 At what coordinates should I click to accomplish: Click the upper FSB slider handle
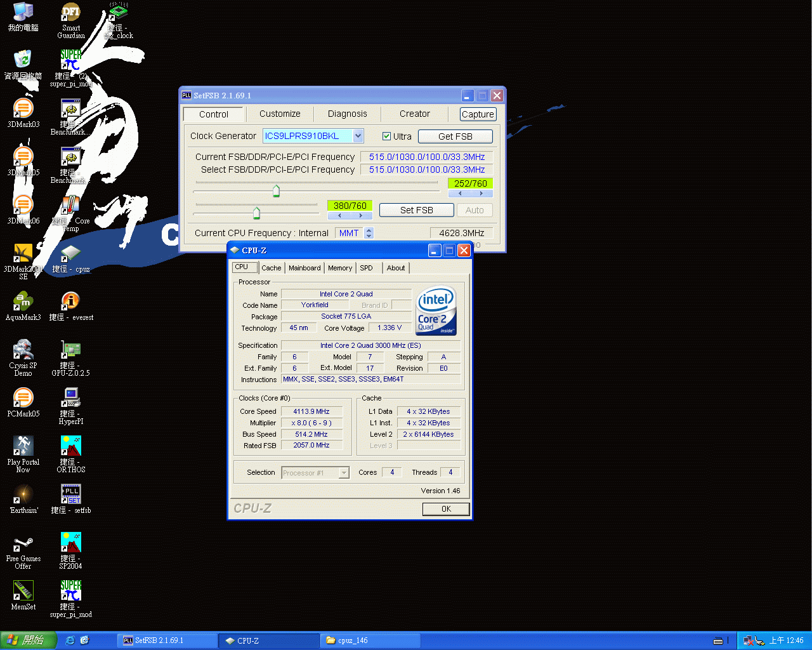click(276, 190)
